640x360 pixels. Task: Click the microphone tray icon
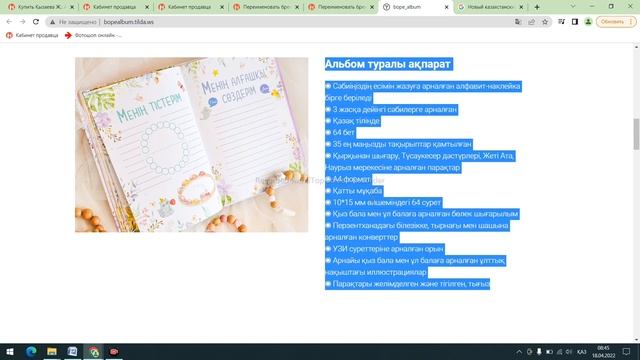[539, 351]
